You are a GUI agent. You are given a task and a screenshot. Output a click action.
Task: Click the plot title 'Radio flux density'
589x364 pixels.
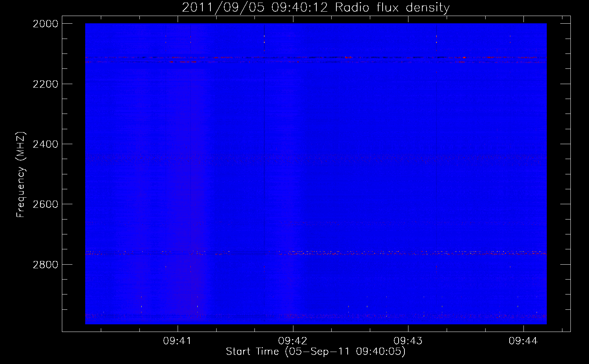tap(392, 7)
